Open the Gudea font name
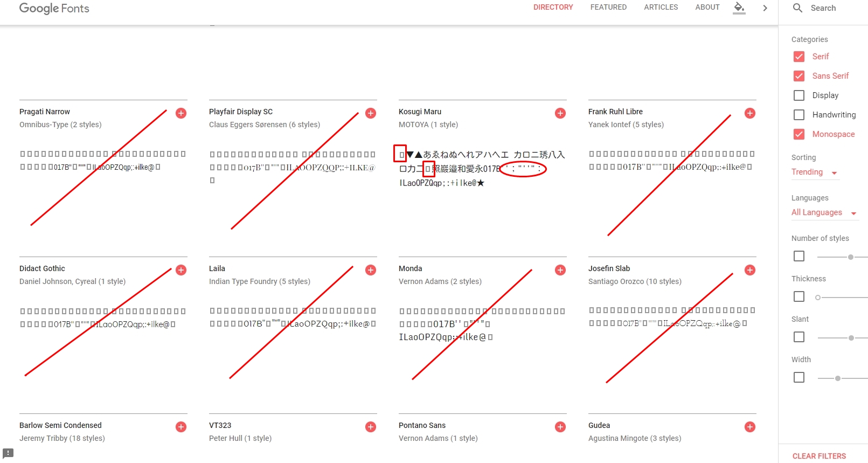 tap(599, 425)
